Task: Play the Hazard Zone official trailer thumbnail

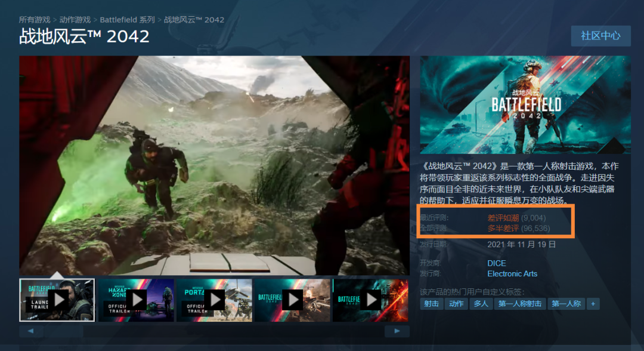Action: pyautogui.click(x=136, y=300)
